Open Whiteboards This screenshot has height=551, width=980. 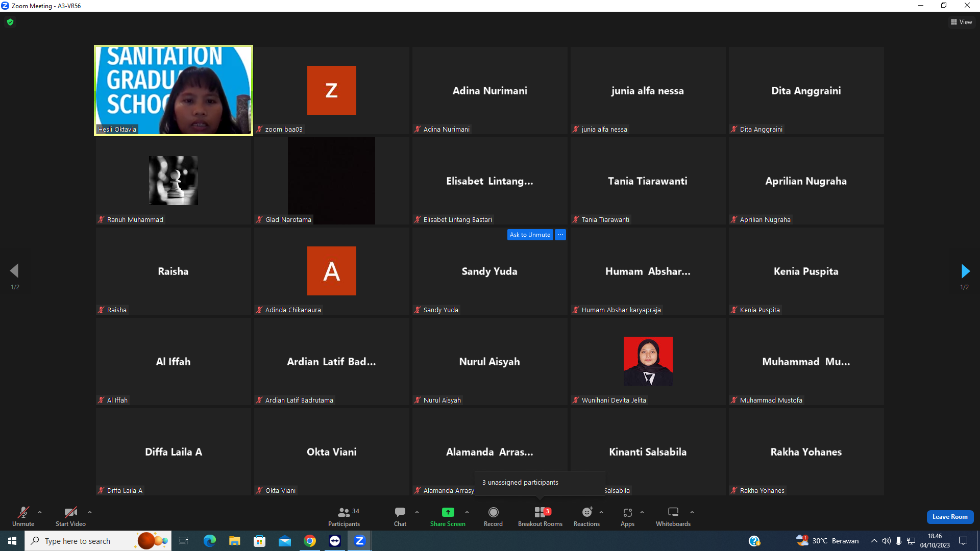[673, 516]
